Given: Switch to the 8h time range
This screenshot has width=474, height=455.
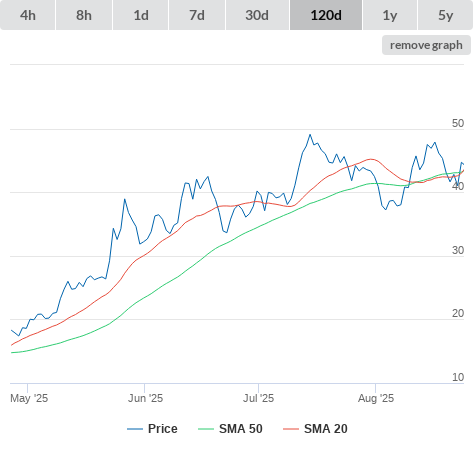Looking at the screenshot, I should pos(84,15).
